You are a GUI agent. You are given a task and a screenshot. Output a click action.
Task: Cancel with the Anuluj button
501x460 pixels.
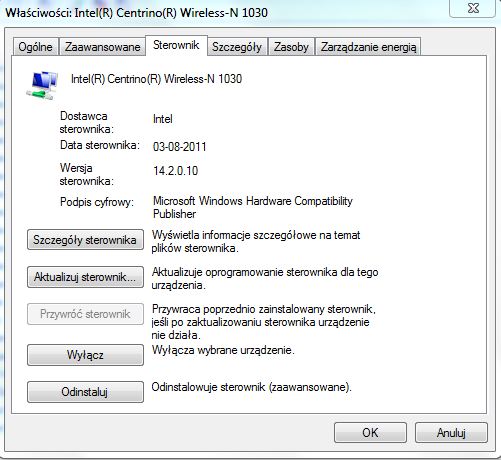[451, 432]
